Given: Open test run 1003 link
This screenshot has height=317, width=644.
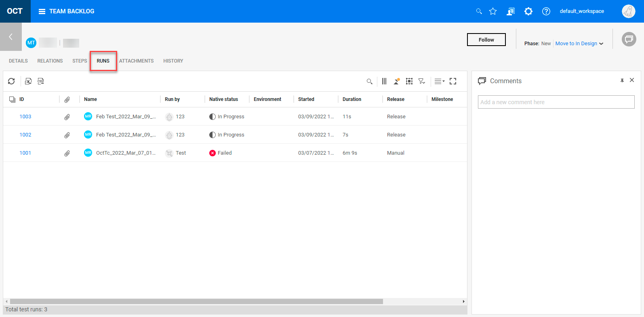Looking at the screenshot, I should pyautogui.click(x=25, y=117).
